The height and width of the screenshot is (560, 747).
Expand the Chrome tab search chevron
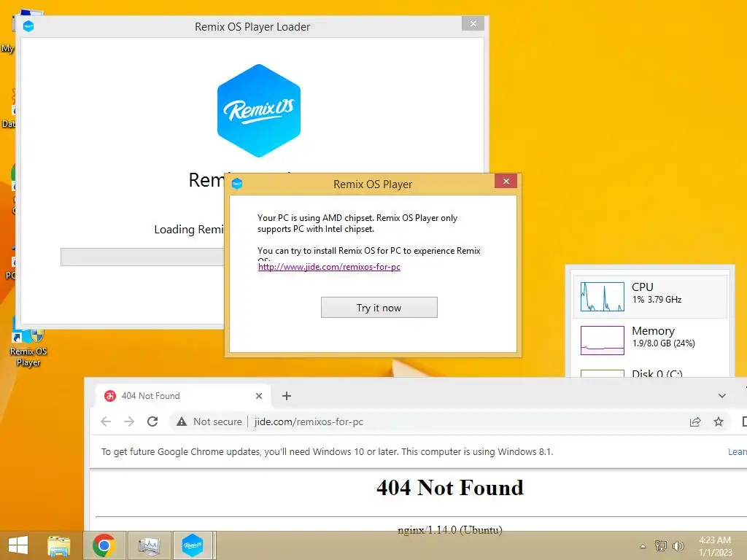coord(721,396)
